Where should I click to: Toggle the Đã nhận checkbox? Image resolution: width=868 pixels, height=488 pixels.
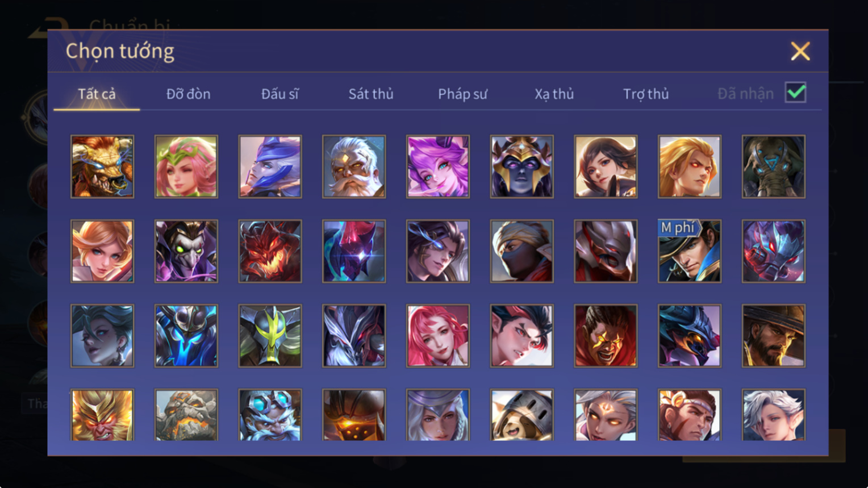[795, 93]
